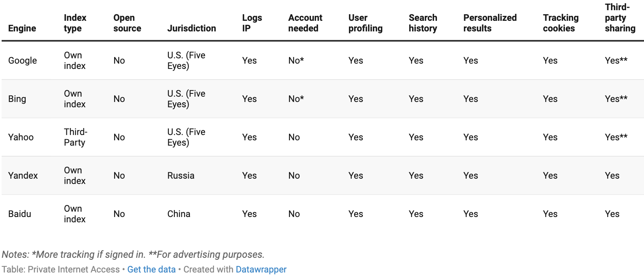644x279 pixels.
Task: Click the Search history column header
Action: [x=423, y=23]
